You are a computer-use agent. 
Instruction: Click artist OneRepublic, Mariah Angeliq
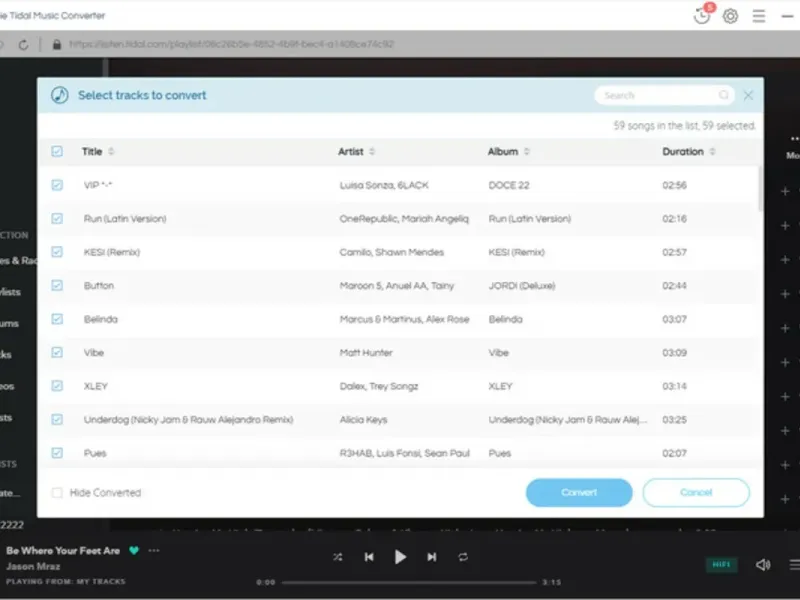[404, 218]
